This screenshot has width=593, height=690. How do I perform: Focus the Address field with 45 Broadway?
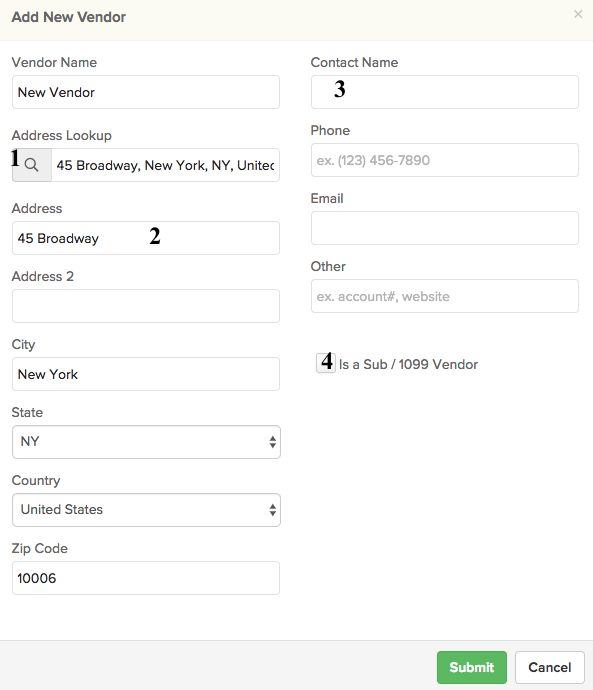coord(146,238)
